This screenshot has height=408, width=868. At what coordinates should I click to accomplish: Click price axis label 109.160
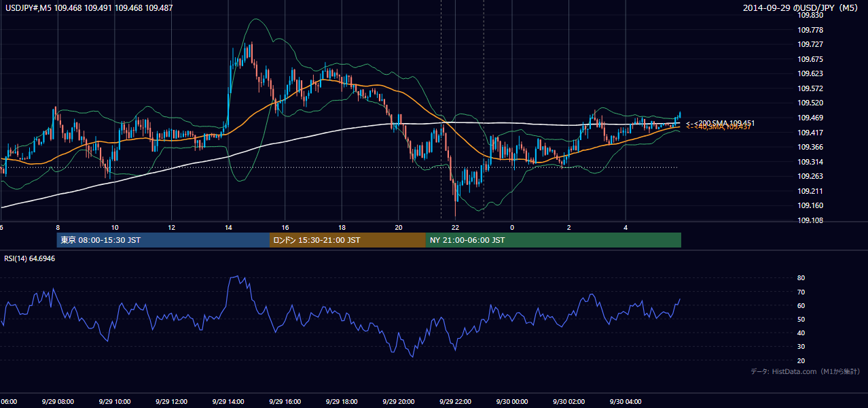[x=811, y=205]
